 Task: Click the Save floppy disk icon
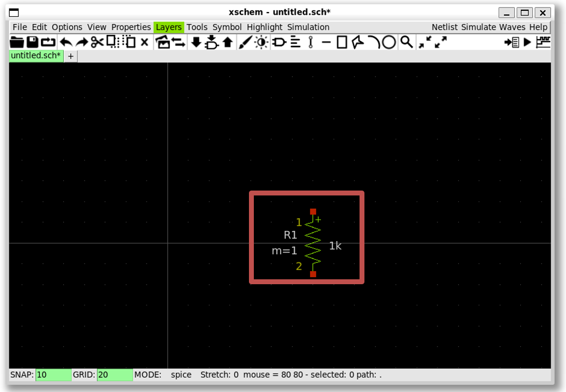click(x=33, y=42)
